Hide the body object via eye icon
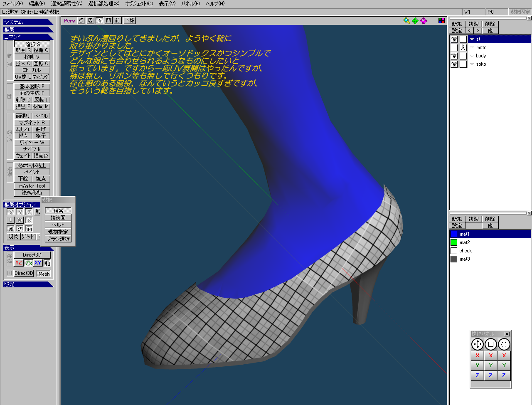Viewport: 532px width, 405px height. tap(454, 56)
